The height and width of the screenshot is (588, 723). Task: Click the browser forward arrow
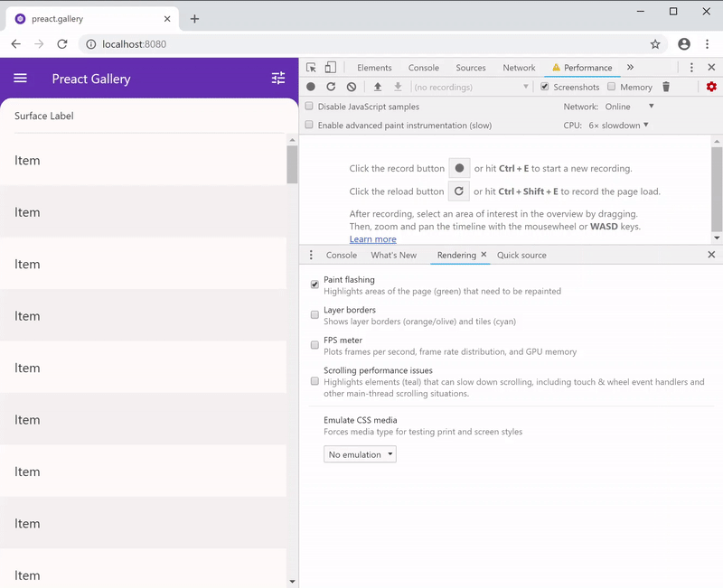pos(39,43)
